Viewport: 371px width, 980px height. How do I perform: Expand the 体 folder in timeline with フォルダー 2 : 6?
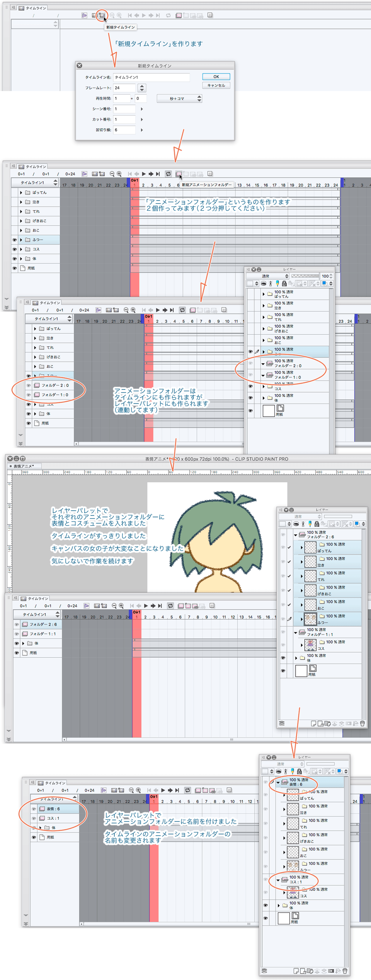point(23,643)
